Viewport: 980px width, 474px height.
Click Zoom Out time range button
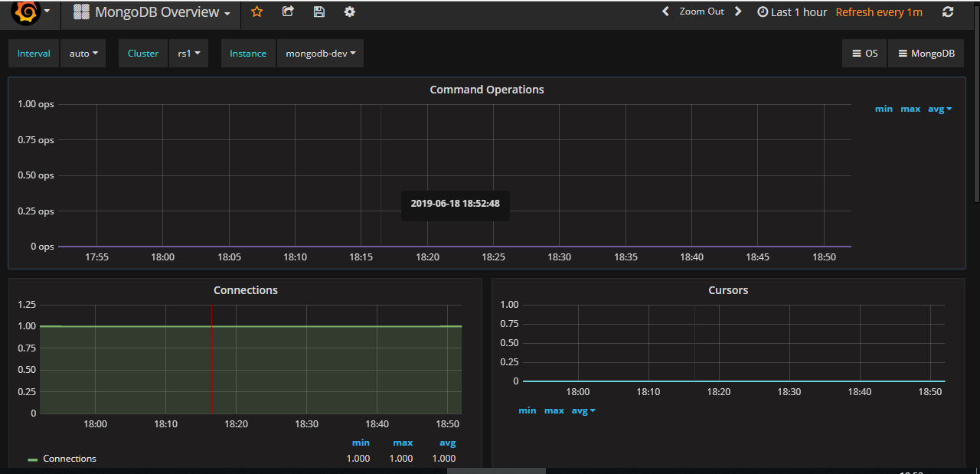click(x=701, y=11)
